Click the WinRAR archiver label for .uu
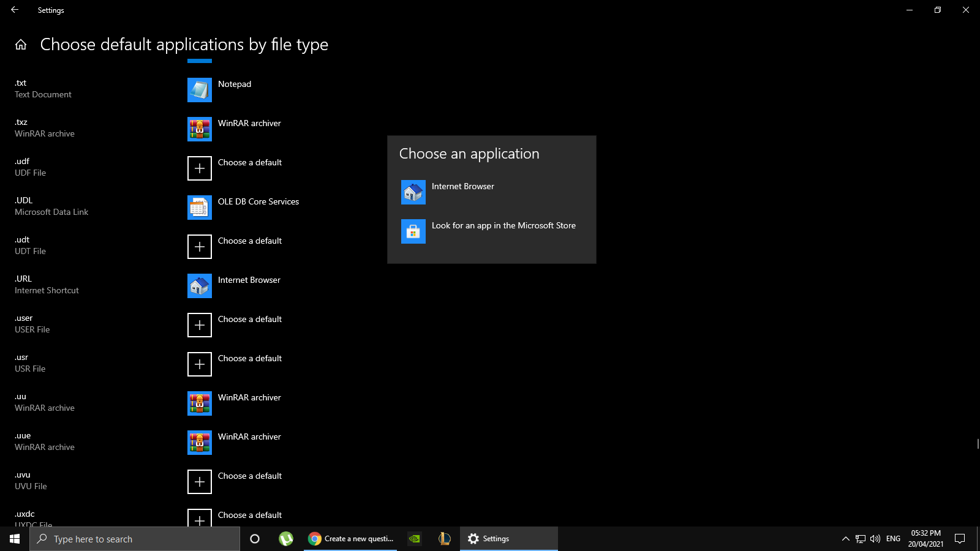The height and width of the screenshot is (551, 980). point(249,397)
